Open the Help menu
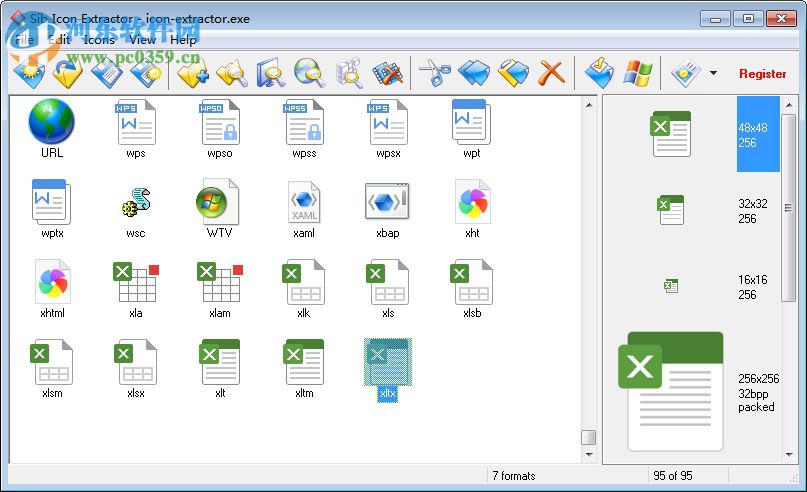The image size is (807, 492). [x=183, y=40]
